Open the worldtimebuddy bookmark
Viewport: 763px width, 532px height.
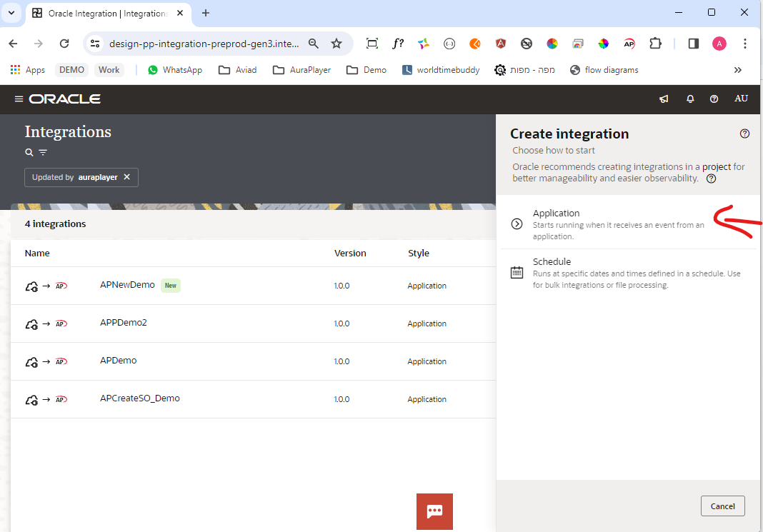(441, 70)
